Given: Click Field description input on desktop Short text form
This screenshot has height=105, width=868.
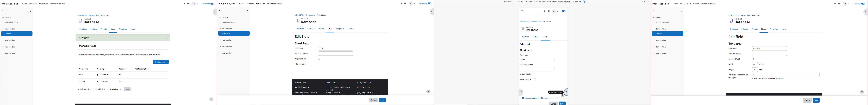Looking at the screenshot, I should pos(336,53).
